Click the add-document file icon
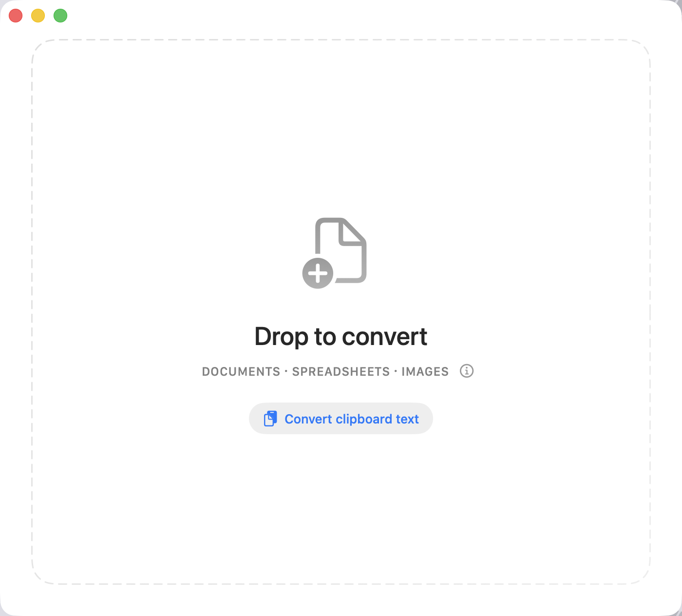682x616 pixels. (x=335, y=253)
